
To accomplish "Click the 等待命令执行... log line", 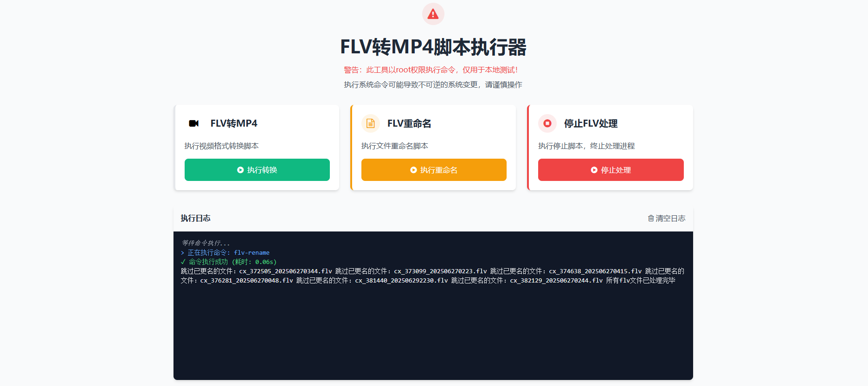I will point(205,243).
